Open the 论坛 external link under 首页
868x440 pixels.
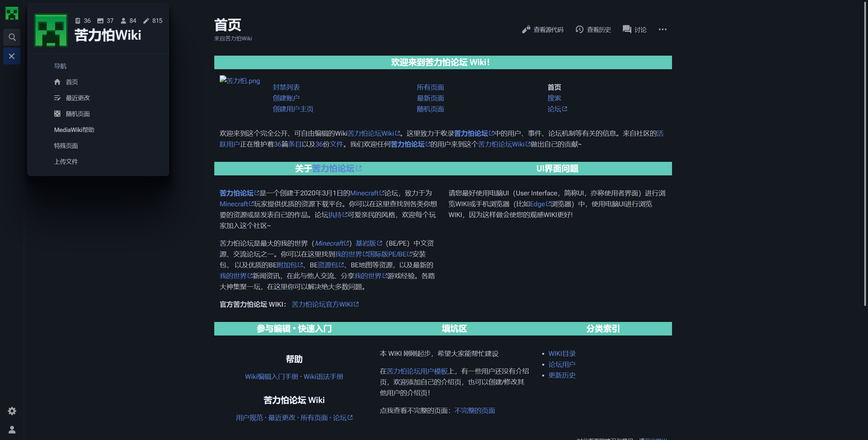click(557, 109)
